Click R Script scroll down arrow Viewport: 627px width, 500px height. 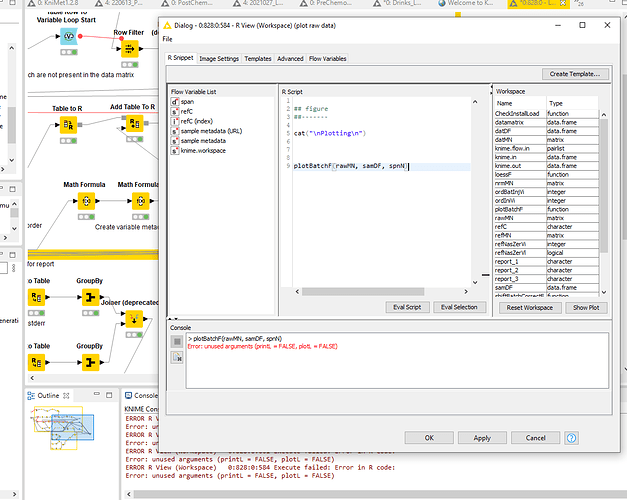[x=475, y=282]
